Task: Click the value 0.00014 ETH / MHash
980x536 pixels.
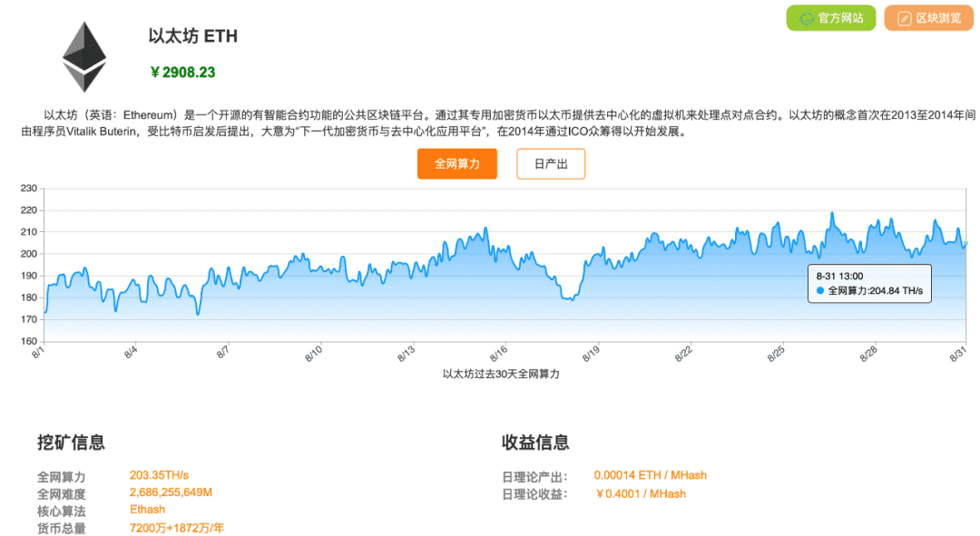Action: [651, 475]
